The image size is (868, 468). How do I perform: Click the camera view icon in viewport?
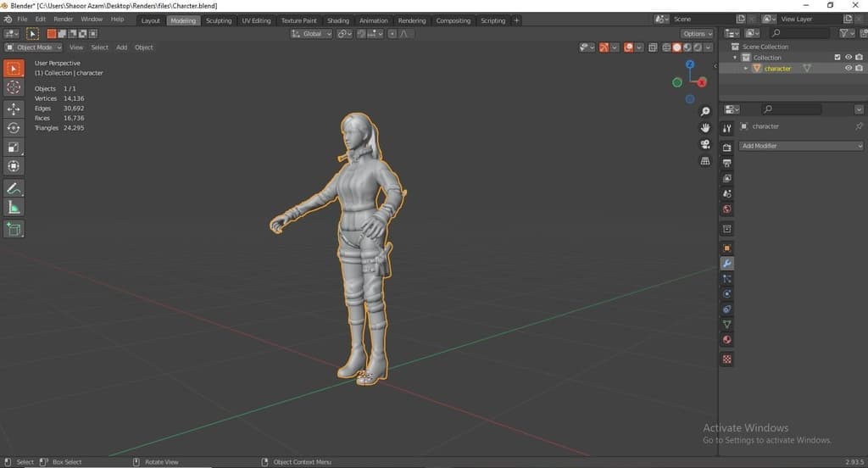[x=705, y=144]
